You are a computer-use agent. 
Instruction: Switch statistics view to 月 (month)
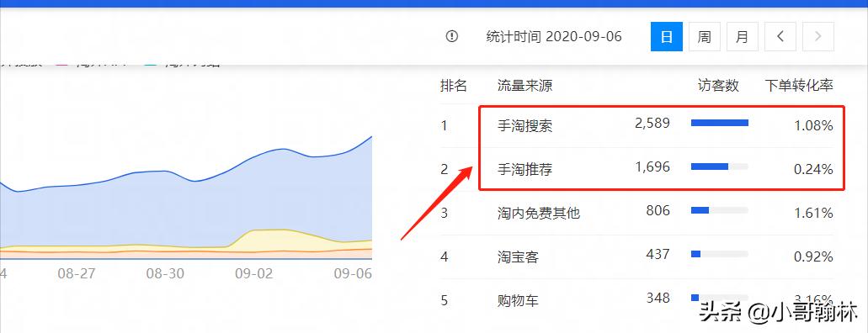[x=743, y=36]
